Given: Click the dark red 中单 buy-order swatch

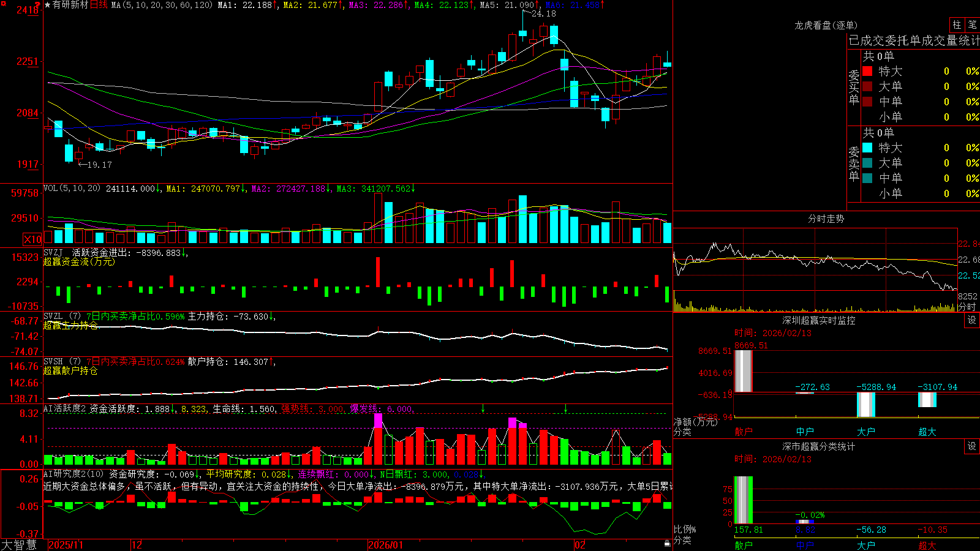Looking at the screenshot, I should (x=867, y=102).
